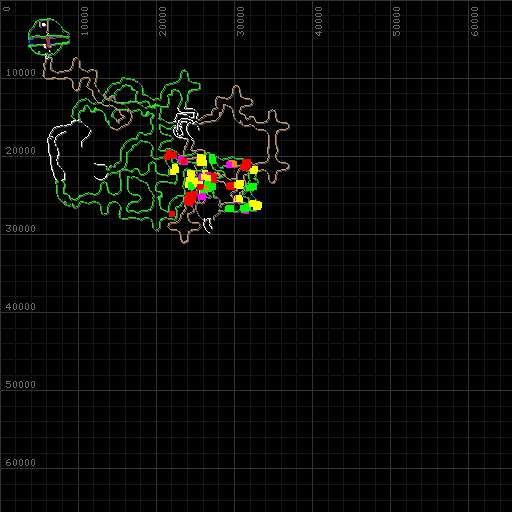Click the white dot inside the circular green structure
Image resolution: width=512 pixels, height=512 pixels.
point(44,24)
